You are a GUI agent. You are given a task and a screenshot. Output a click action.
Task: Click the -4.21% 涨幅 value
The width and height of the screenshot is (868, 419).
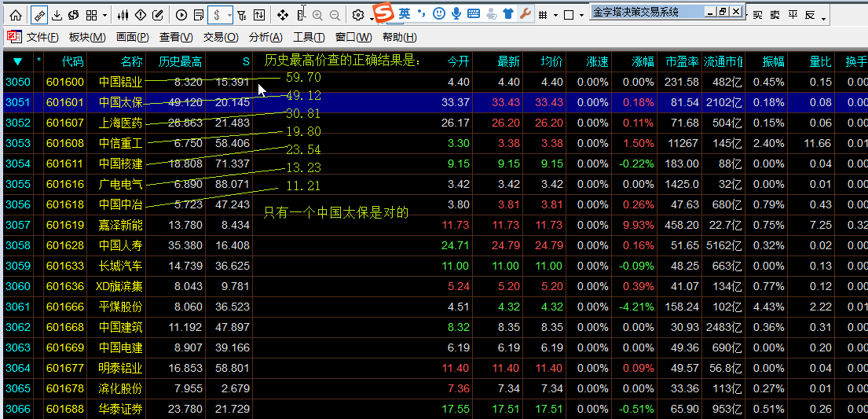tap(636, 307)
